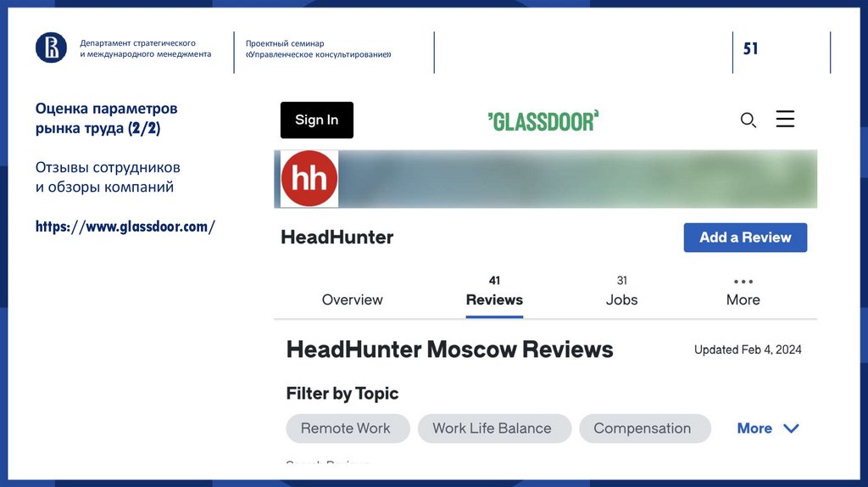
Task: Click the Filter by Topic heading
Action: [342, 394]
